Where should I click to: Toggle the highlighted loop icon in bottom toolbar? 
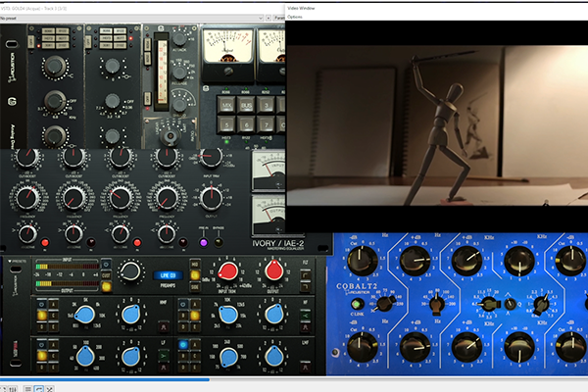38,389
